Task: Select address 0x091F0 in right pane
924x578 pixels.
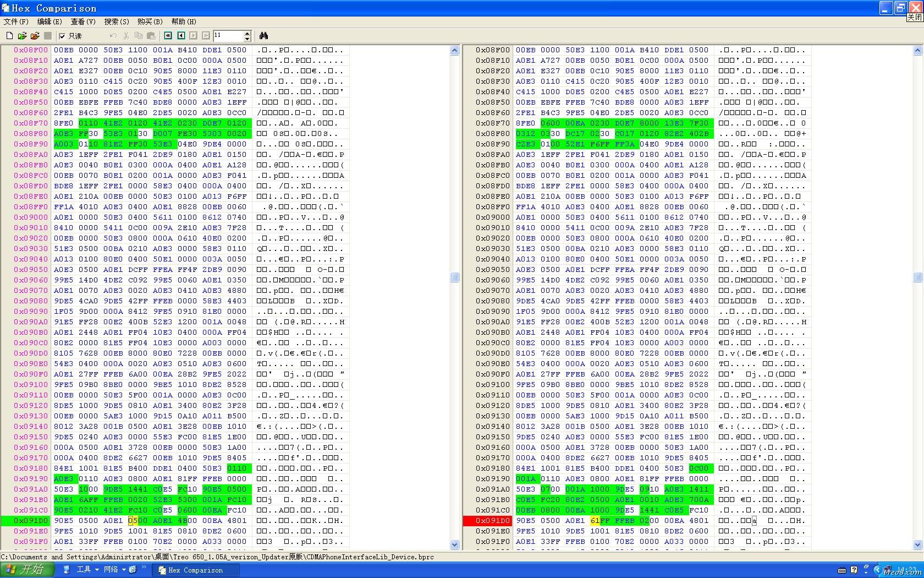Action: [x=493, y=542]
